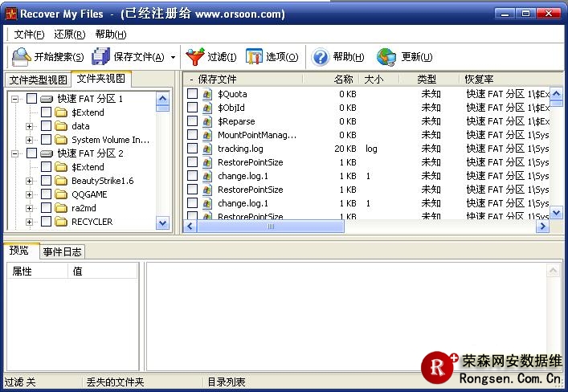
Task: Open the 文件(F) menu
Action: click(29, 34)
